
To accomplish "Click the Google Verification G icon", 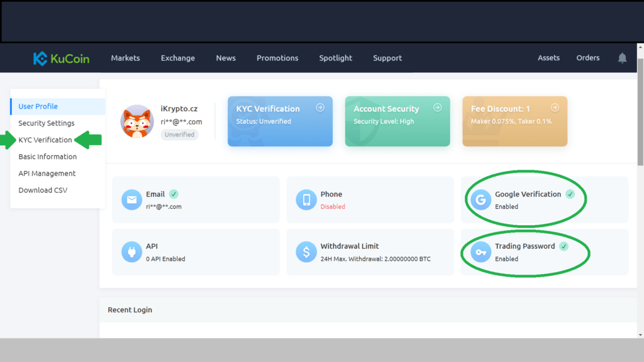I will click(480, 199).
